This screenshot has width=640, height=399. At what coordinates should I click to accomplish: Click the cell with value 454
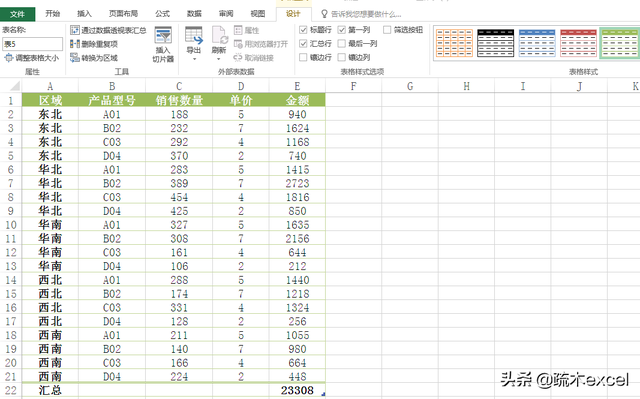tap(179, 197)
